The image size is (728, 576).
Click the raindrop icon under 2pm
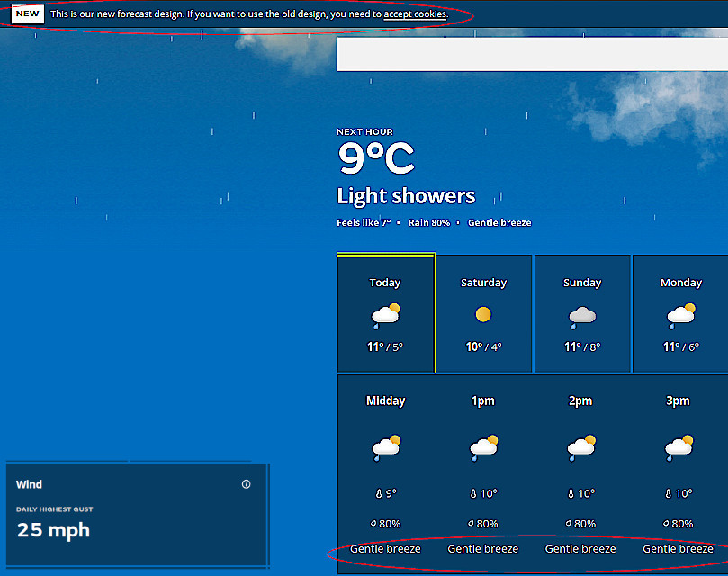click(x=569, y=524)
